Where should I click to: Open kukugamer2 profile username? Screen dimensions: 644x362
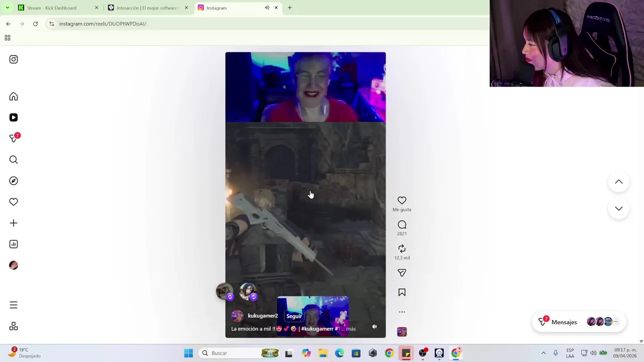pyautogui.click(x=263, y=316)
